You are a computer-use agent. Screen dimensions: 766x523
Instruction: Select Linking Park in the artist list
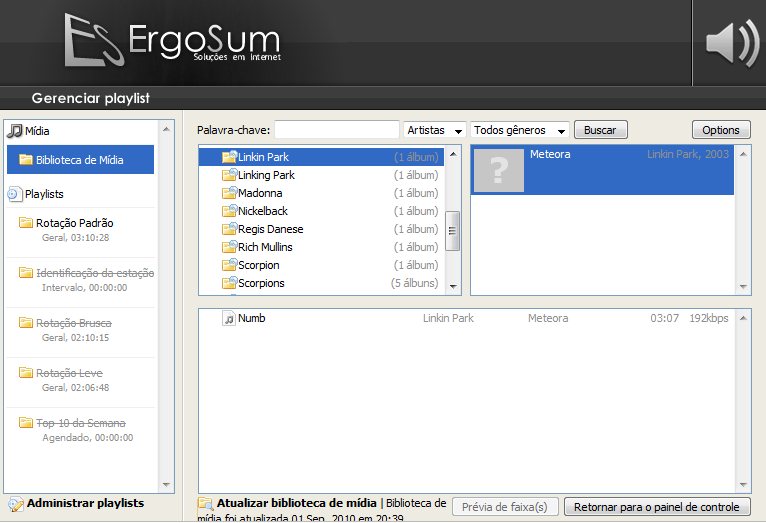pyautogui.click(x=321, y=175)
